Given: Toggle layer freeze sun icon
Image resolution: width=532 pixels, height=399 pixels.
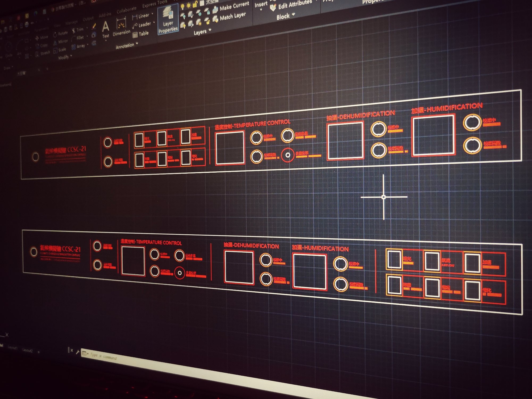Looking at the screenshot, I should coord(189,5).
